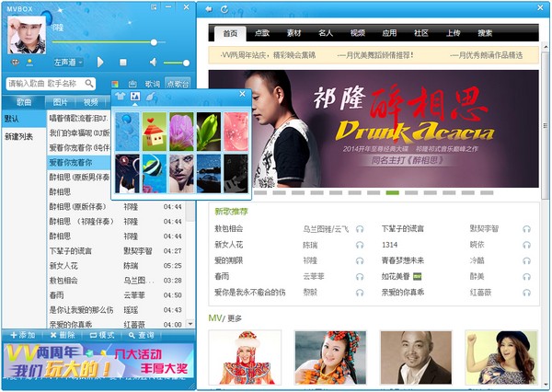Viewport: 552px width, 392px height.
Task: Listen to 新女人花 using its headphone icon
Action: [x=360, y=245]
